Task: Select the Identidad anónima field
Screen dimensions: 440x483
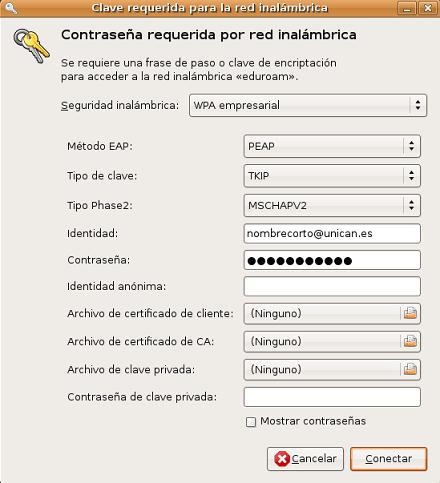Action: pos(332,286)
